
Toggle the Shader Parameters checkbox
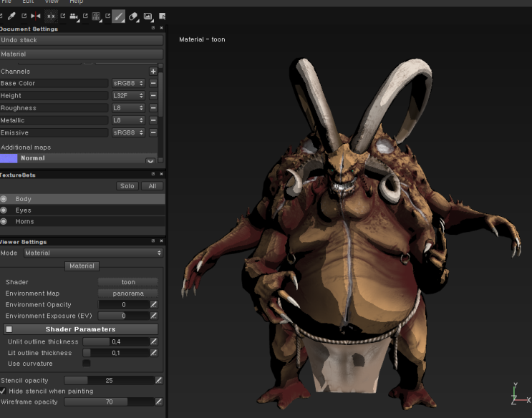[9, 329]
